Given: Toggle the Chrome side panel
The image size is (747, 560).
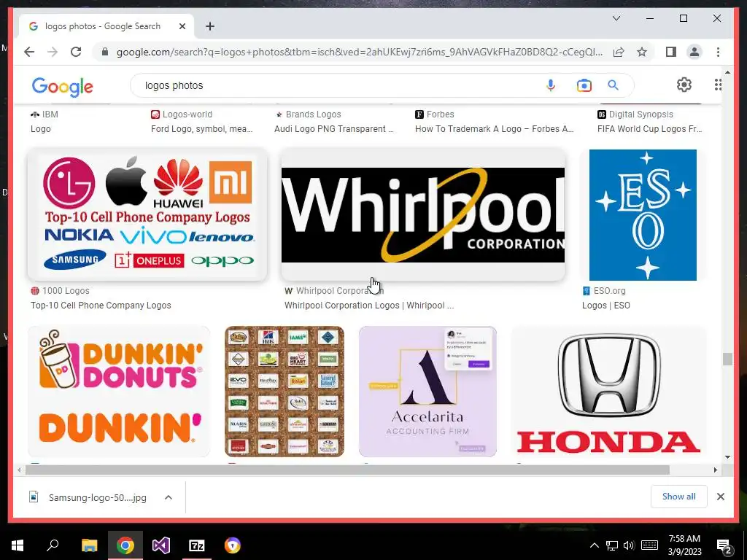Looking at the screenshot, I should (x=671, y=52).
